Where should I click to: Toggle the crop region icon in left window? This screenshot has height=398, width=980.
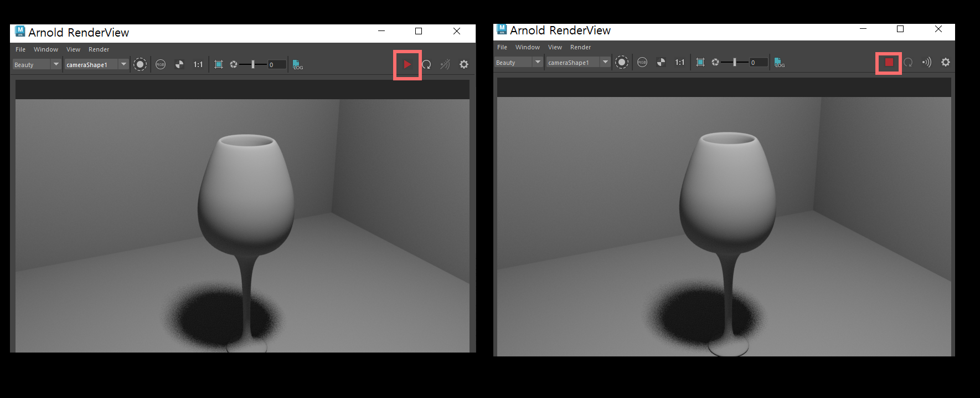[x=219, y=65]
